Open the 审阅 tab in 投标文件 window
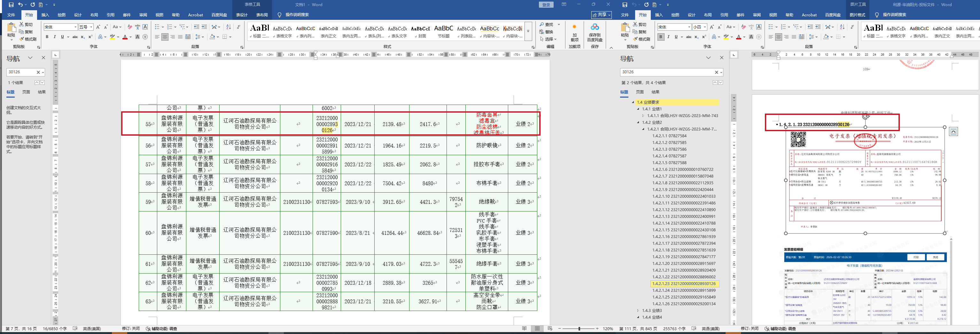The height and width of the screenshot is (334, 980). click(x=757, y=15)
